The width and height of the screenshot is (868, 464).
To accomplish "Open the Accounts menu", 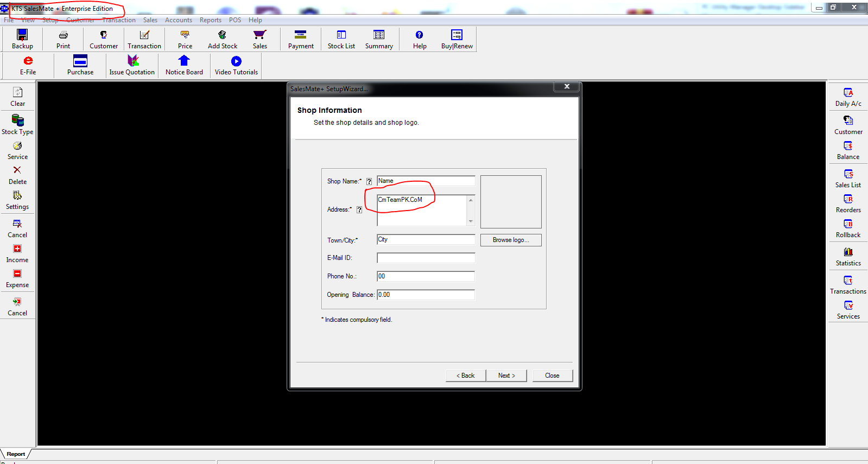I will point(179,20).
